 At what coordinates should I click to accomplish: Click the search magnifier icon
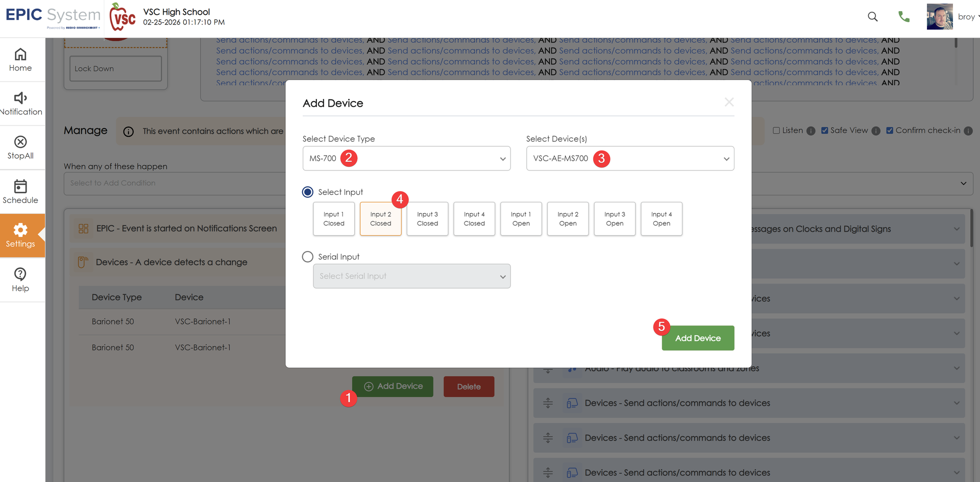872,17
